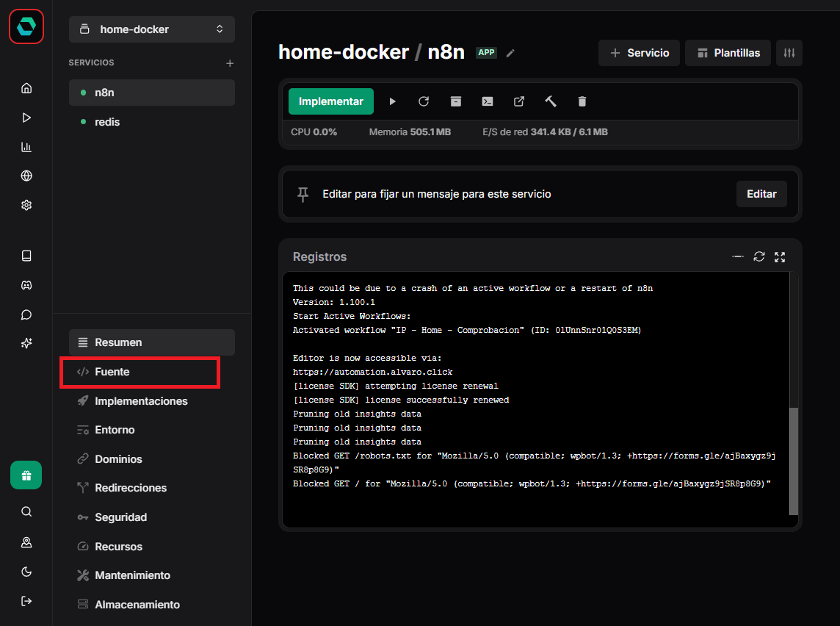Click the Editar button
The width and height of the screenshot is (840, 626).
[761, 194]
